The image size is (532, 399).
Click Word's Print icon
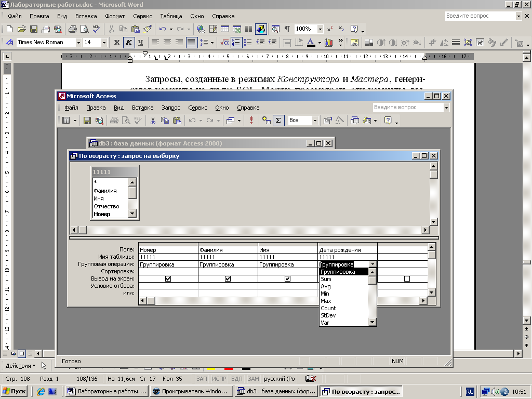[73, 29]
